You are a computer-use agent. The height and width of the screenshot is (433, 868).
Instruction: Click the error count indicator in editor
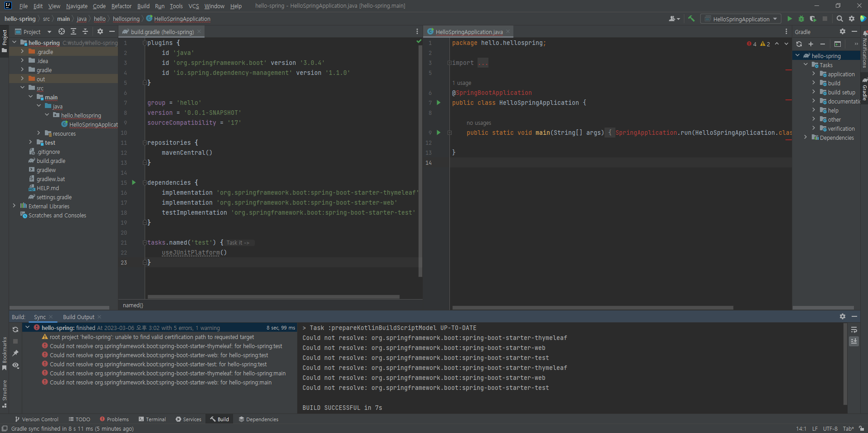(752, 44)
